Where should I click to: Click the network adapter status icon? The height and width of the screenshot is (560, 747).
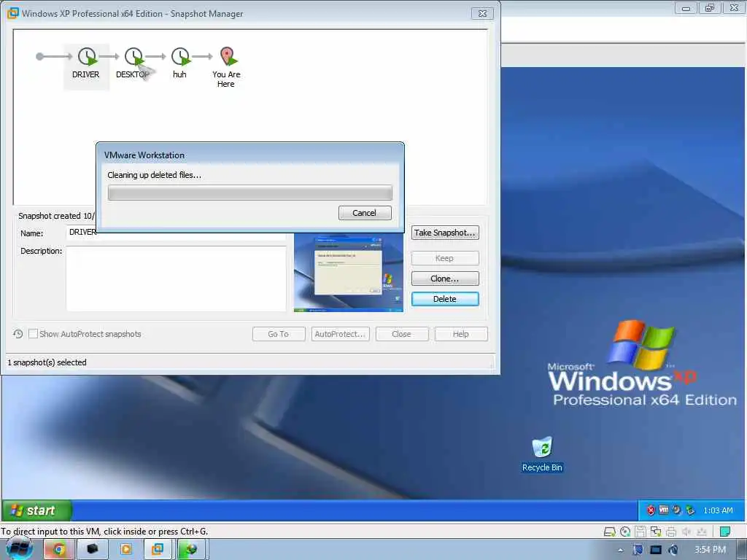coord(656,532)
